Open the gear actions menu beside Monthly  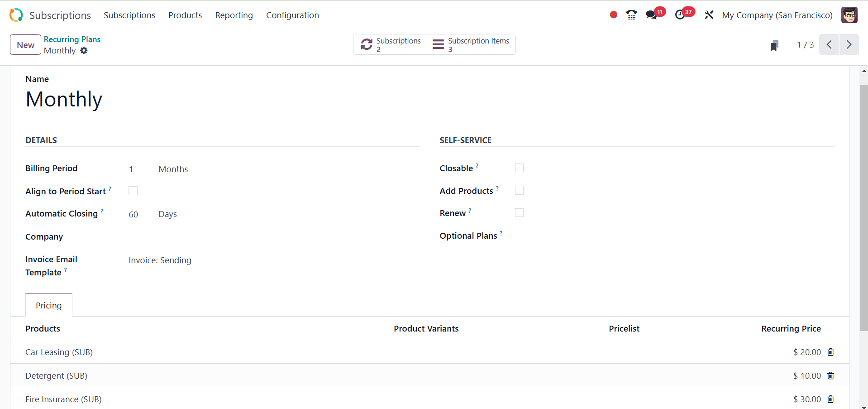[84, 51]
